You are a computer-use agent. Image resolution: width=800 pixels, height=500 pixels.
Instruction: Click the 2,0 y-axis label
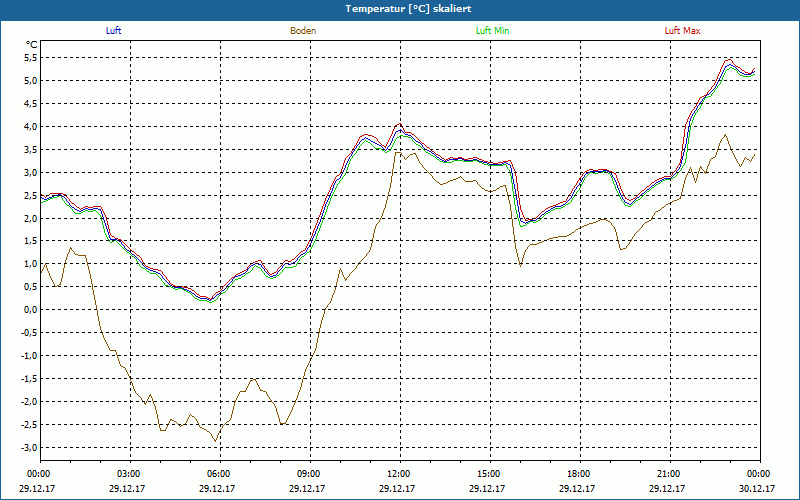point(31,218)
